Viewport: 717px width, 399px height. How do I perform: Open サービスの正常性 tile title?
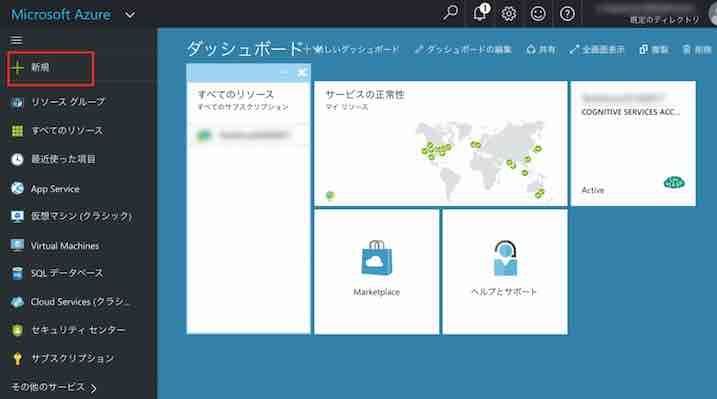tap(365, 95)
